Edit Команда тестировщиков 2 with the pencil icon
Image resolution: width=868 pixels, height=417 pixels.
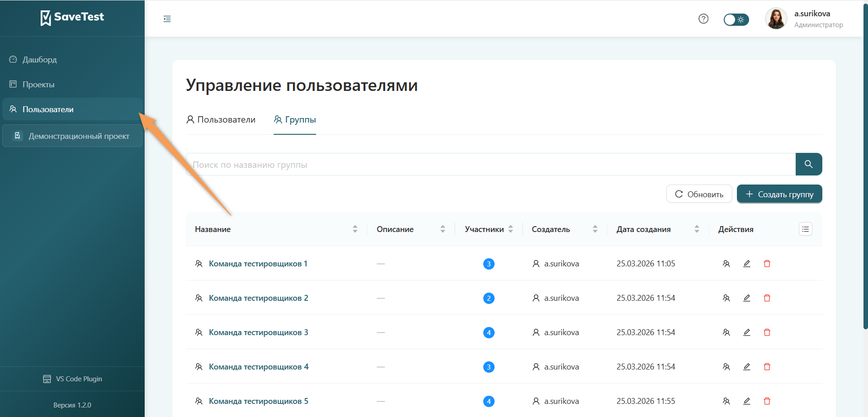(x=746, y=298)
